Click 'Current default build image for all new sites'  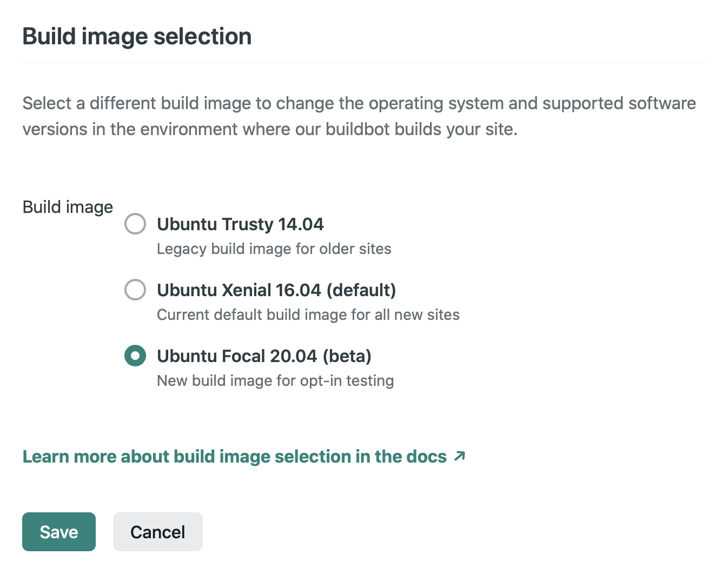(x=308, y=315)
